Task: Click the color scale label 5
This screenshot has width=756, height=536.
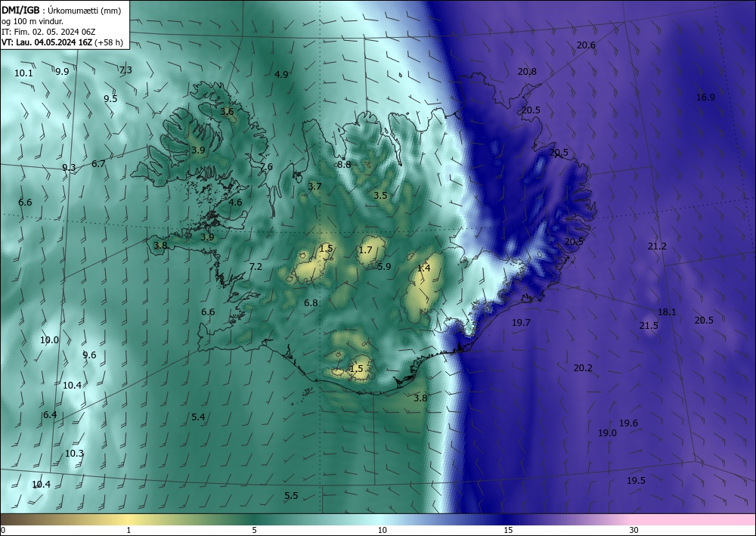Action: pyautogui.click(x=254, y=531)
